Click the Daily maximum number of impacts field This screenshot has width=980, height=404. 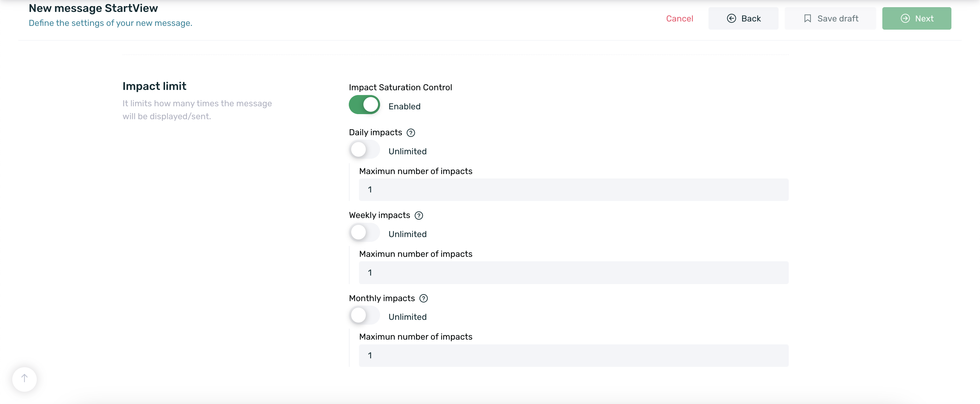pos(573,190)
